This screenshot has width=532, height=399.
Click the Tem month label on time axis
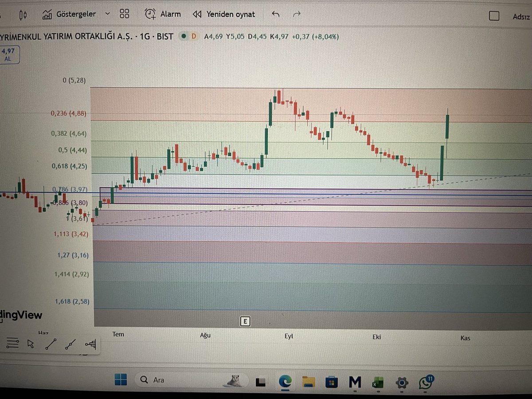point(118,334)
